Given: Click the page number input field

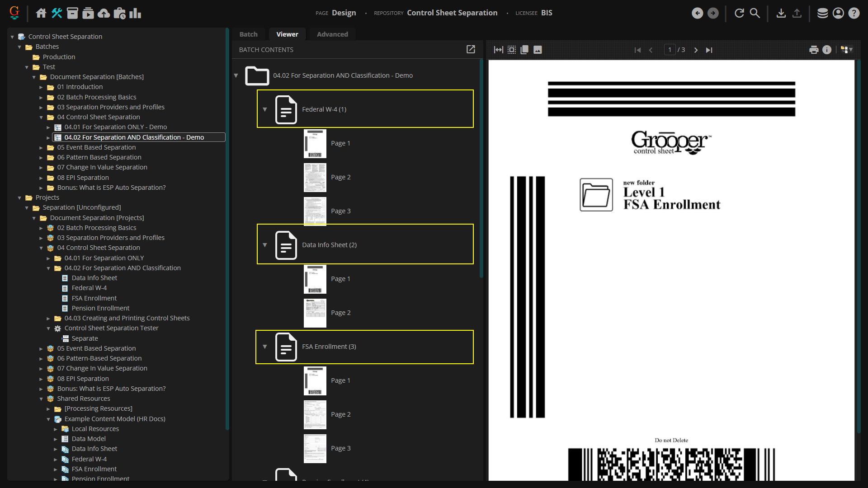Looking at the screenshot, I should click(670, 50).
